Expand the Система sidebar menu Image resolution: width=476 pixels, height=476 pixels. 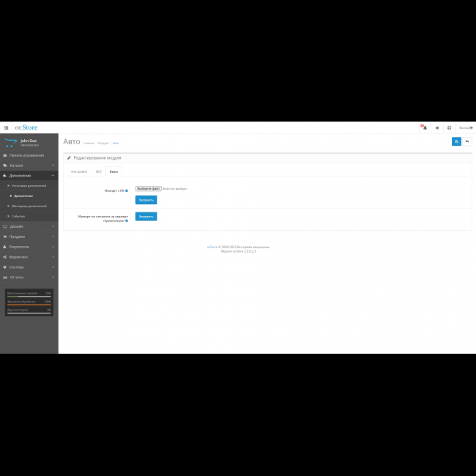(x=29, y=267)
